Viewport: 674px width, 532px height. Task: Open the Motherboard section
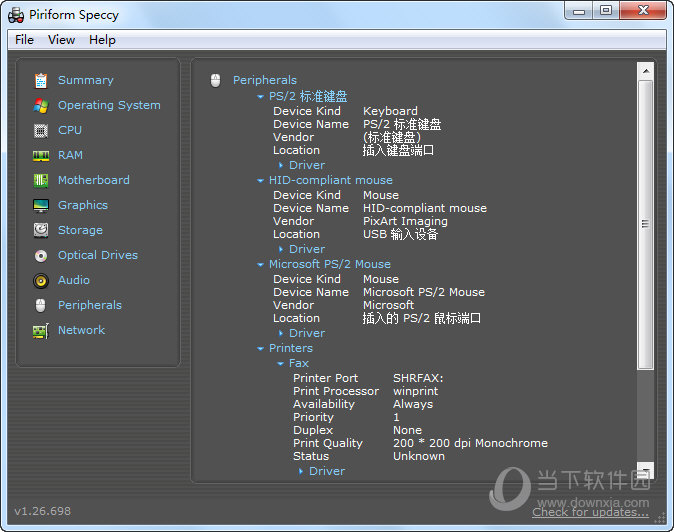pos(94,180)
